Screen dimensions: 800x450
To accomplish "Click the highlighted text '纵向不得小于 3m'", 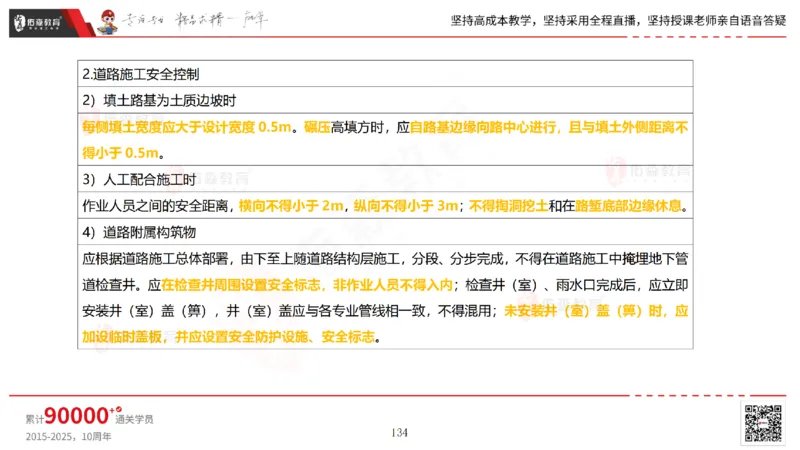I will [406, 206].
